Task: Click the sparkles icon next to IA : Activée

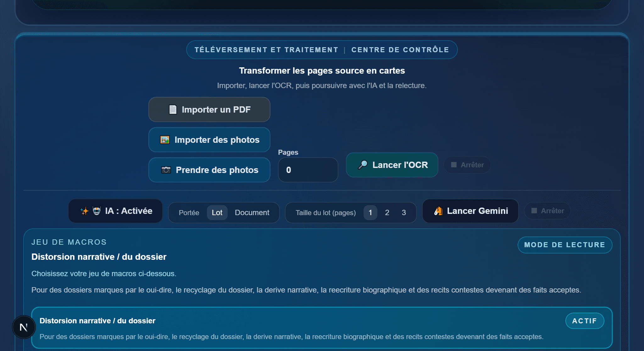Action: click(84, 211)
